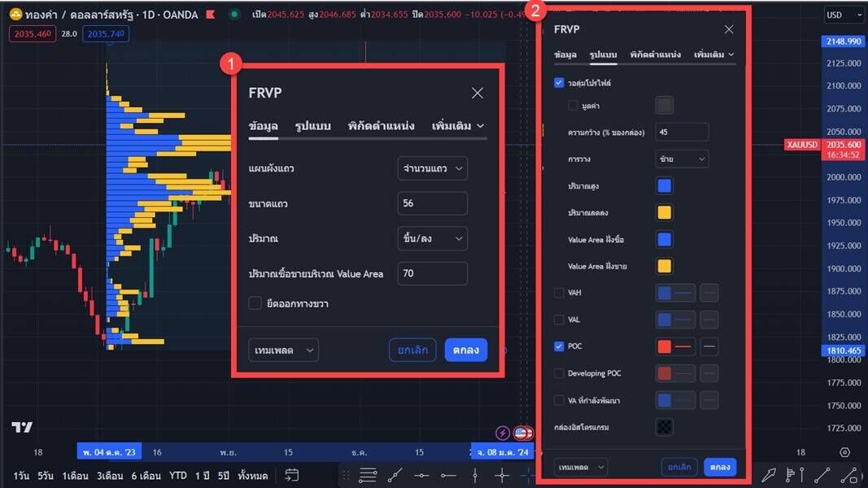Select the fixed range volume profile tool
This screenshot has height=488, width=868.
pyautogui.click(x=789, y=475)
